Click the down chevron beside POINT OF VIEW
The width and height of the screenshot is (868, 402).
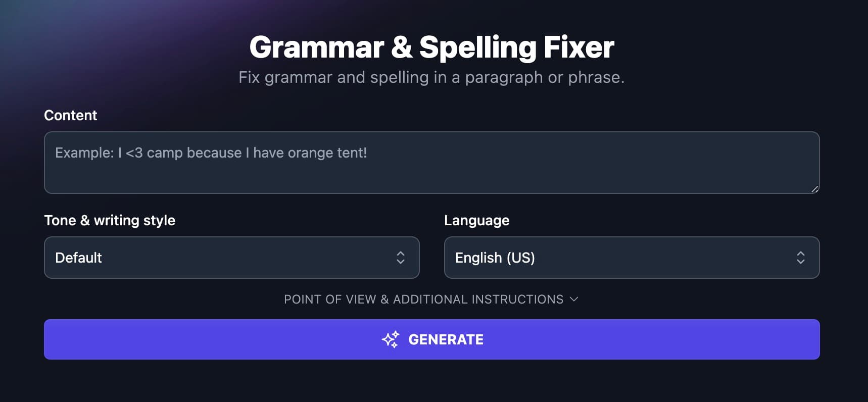(573, 299)
